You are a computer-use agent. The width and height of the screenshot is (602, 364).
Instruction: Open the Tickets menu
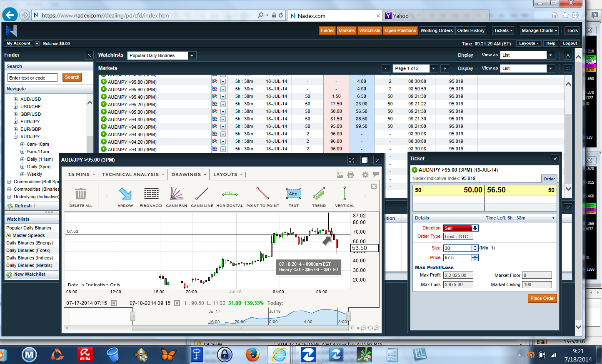pos(503,30)
